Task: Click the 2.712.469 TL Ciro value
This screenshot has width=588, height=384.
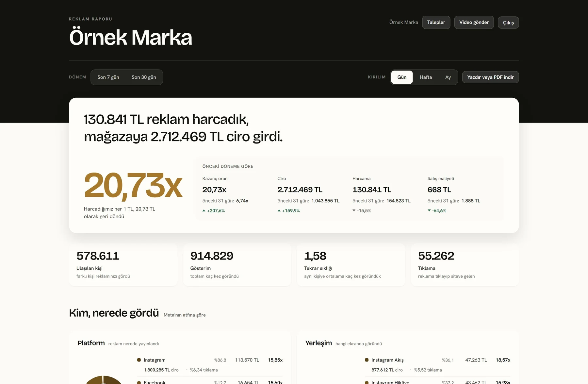Action: click(300, 190)
